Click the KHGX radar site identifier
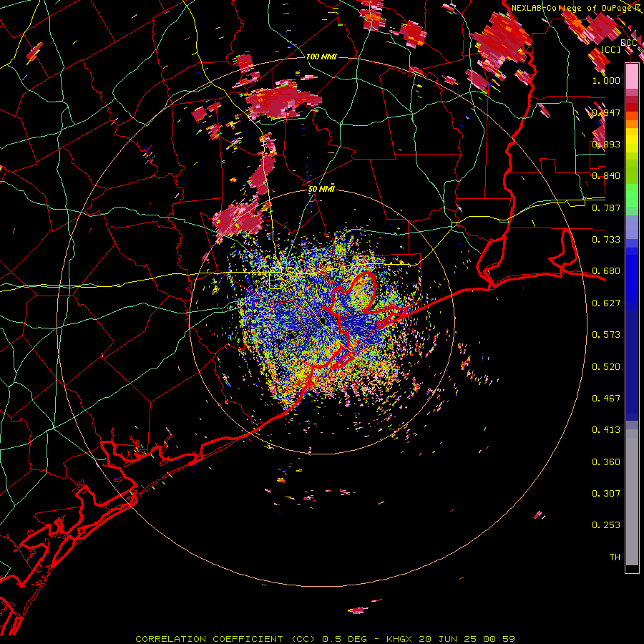Viewport: 644px width, 644px height. click(x=399, y=639)
